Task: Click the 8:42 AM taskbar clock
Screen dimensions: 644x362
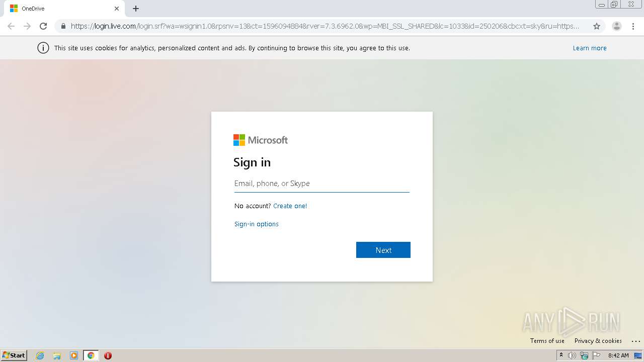Action: click(618, 355)
